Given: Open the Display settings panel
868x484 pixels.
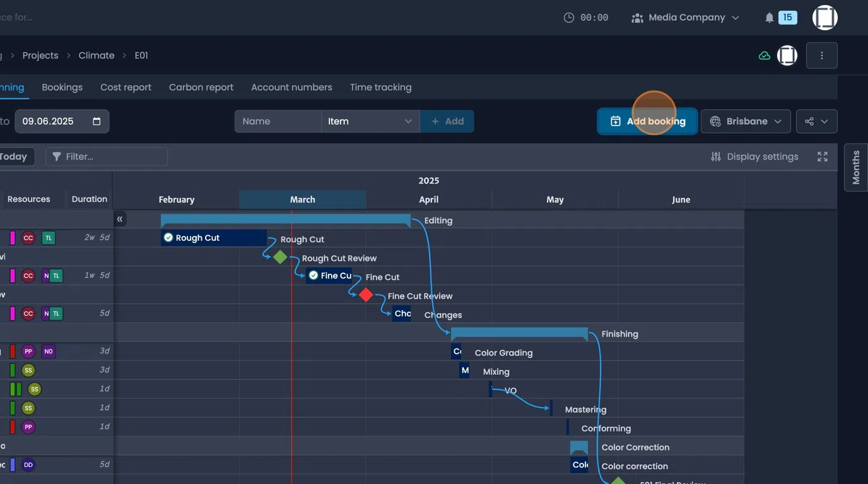Looking at the screenshot, I should [754, 156].
